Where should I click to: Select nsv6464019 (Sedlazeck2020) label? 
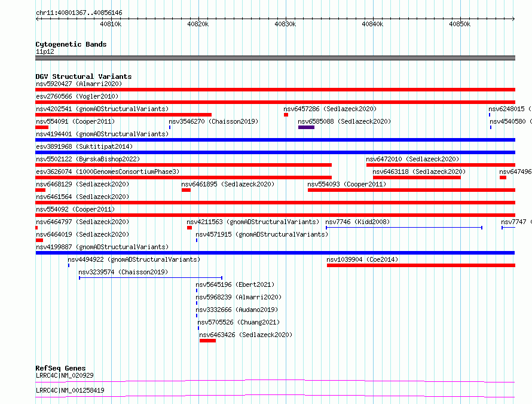82,234
